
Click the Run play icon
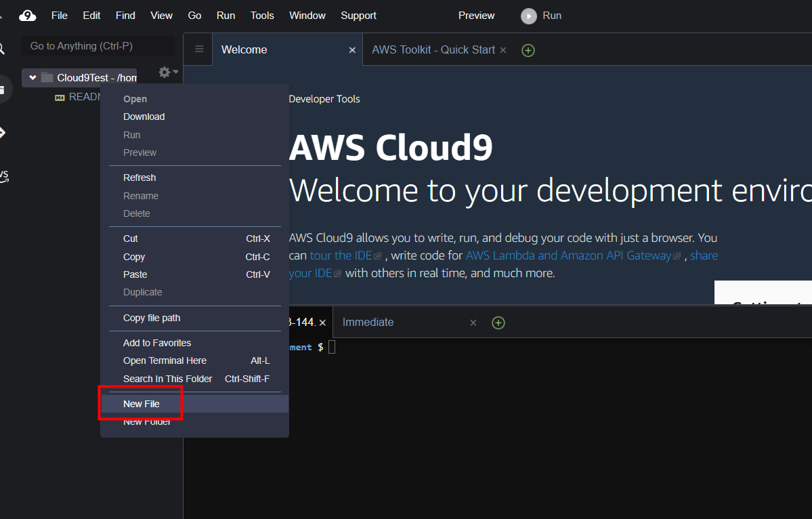point(528,16)
